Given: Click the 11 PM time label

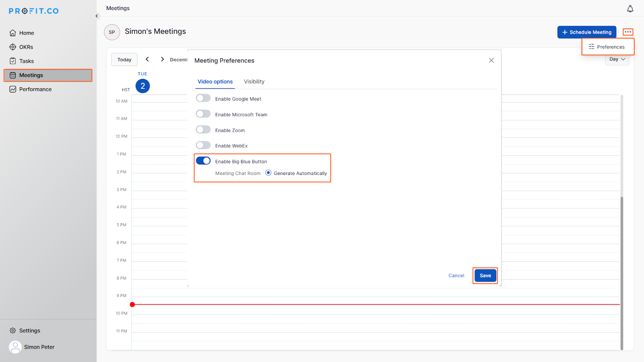Looking at the screenshot, I should point(122,331).
